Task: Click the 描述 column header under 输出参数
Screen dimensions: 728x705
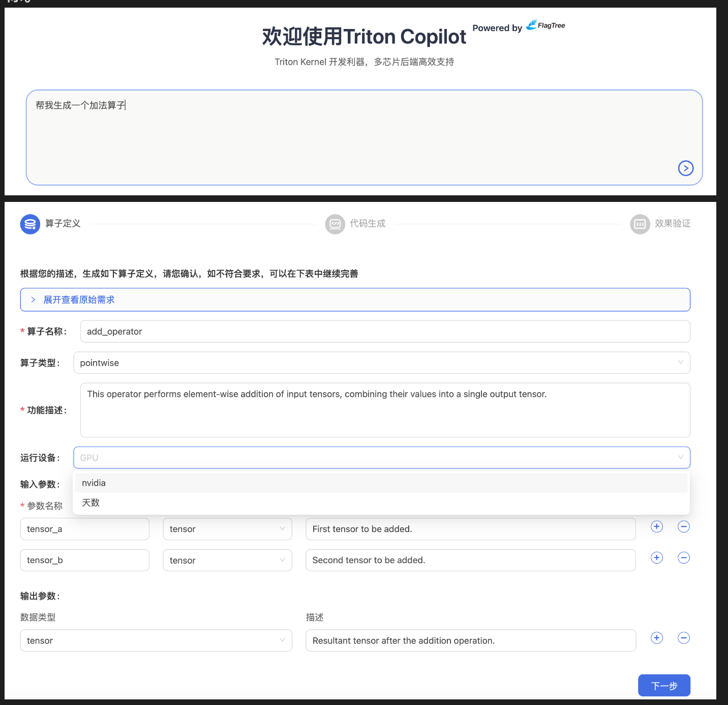Action: point(315,617)
